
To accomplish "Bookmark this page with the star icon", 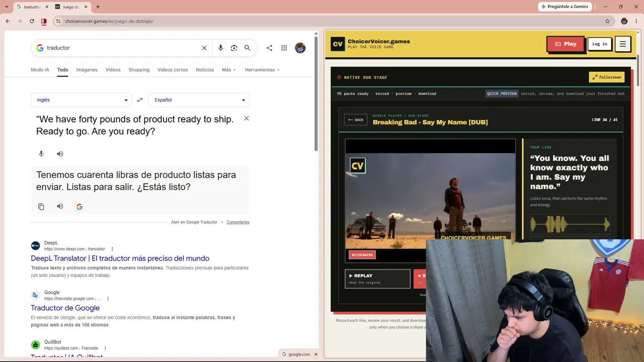I will click(x=607, y=21).
